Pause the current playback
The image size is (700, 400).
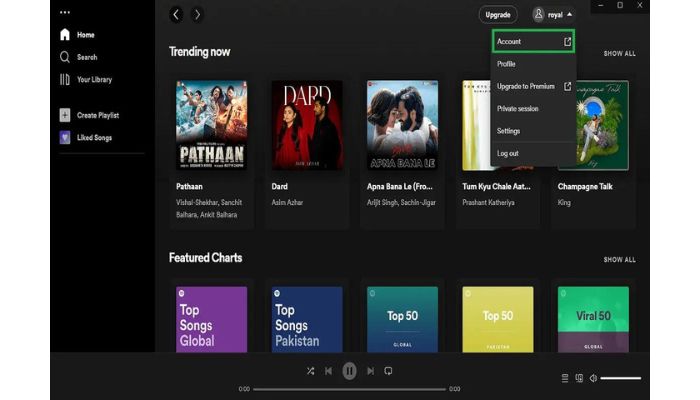click(x=350, y=371)
